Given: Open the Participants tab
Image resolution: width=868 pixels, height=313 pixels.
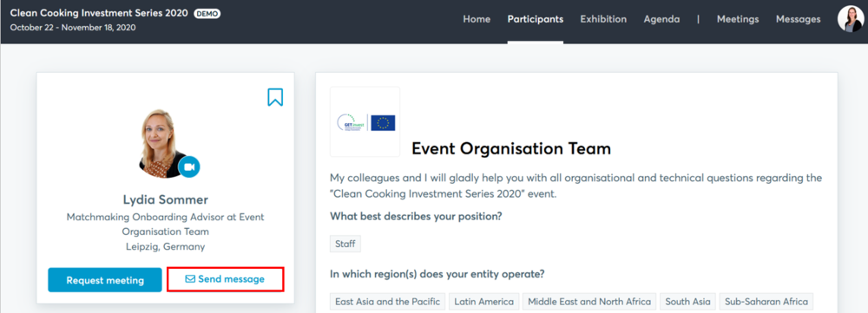Looking at the screenshot, I should [536, 19].
